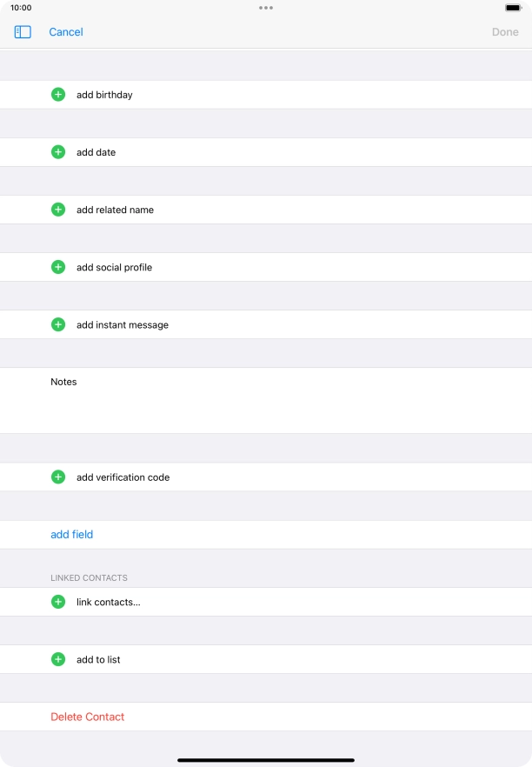Viewport: 532px width, 767px height.
Task: Tap the green add related name icon
Action: click(x=58, y=209)
